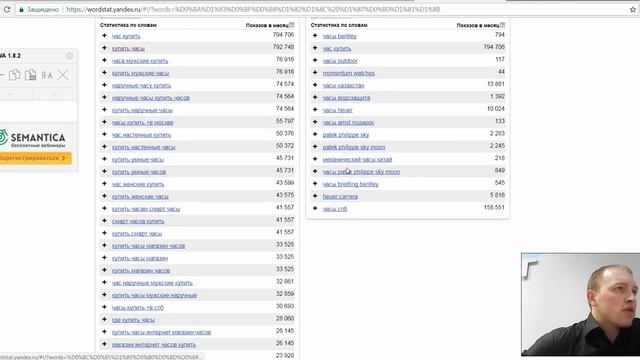Add 'часы outdoor' with its plus icon
Viewport: 640px width, 360px height.
pos(315,60)
